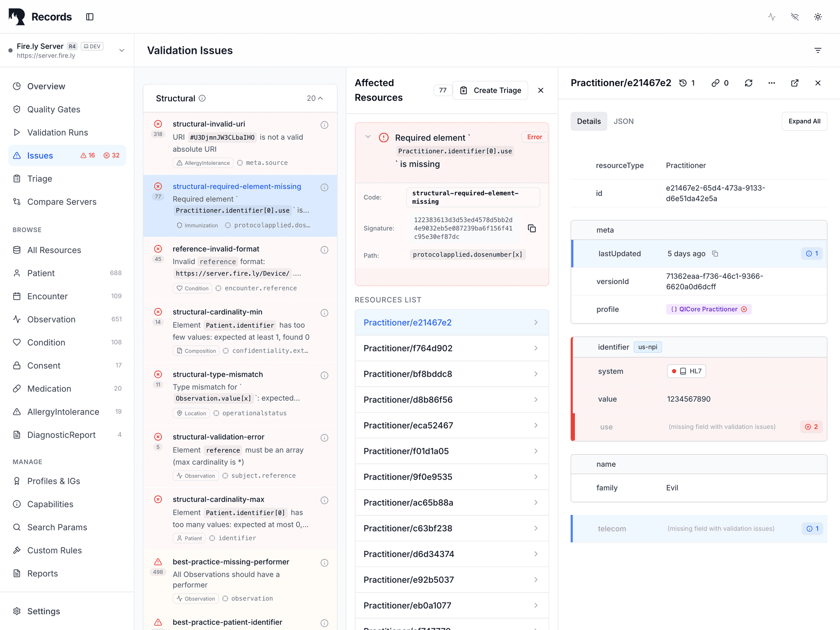Image resolution: width=840 pixels, height=630 pixels.
Task: Collapse the Required element error card
Action: click(x=368, y=137)
